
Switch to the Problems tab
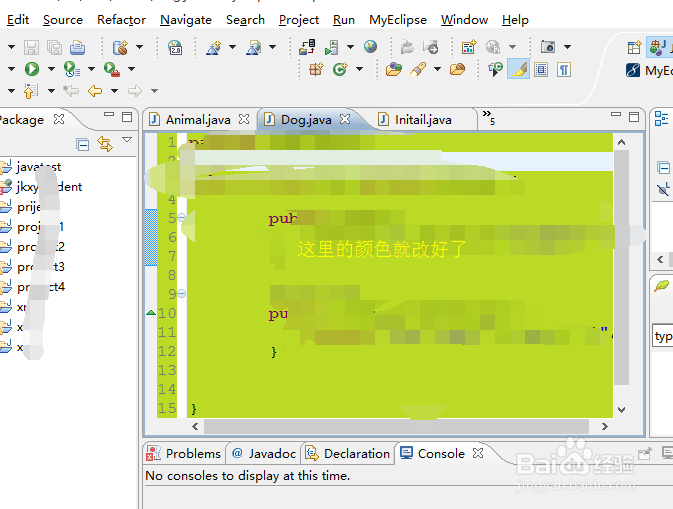point(184,454)
